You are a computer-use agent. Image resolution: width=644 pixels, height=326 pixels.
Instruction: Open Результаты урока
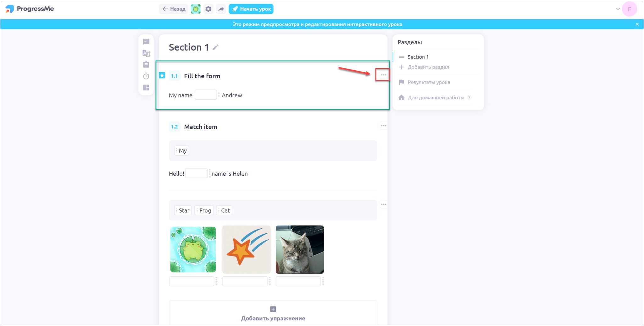[429, 82]
